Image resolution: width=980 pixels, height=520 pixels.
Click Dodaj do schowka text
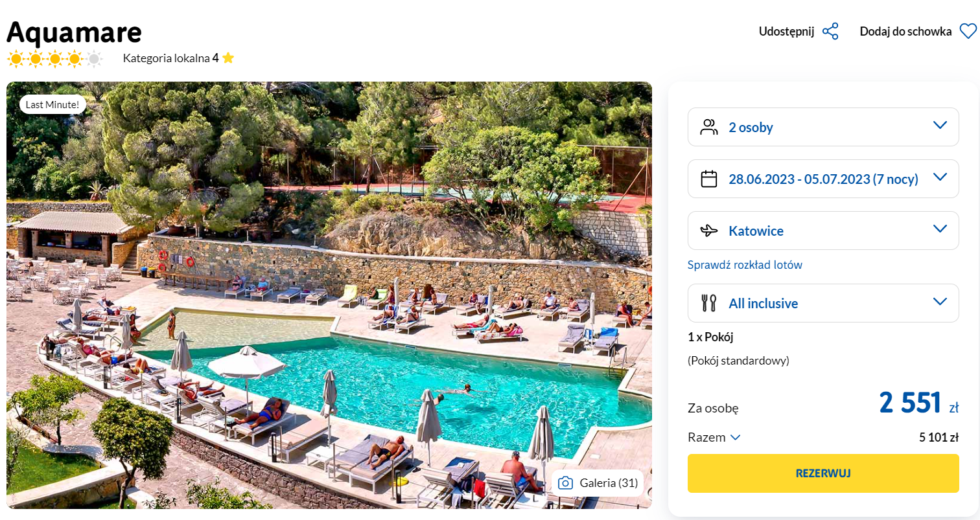pyautogui.click(x=905, y=32)
